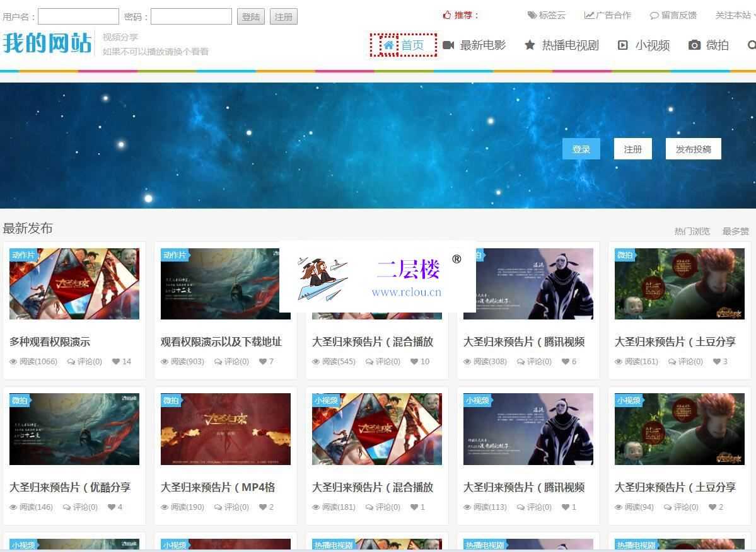Open thumbnail of 多种观看权限演示
The width and height of the screenshot is (756, 552).
tap(74, 284)
